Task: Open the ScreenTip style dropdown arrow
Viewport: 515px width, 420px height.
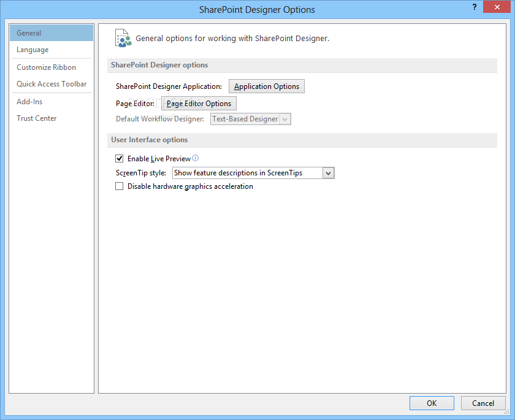Action: [x=328, y=173]
